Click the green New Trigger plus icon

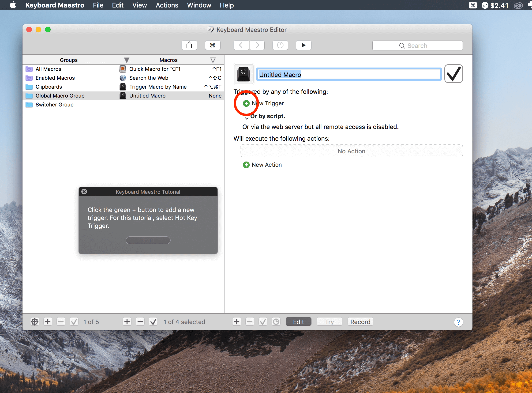(x=246, y=103)
